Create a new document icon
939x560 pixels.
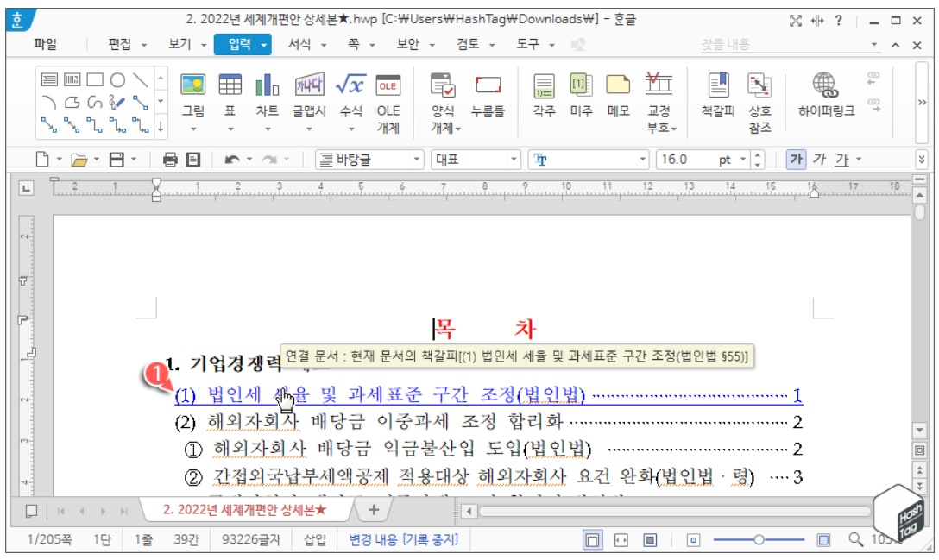42,160
